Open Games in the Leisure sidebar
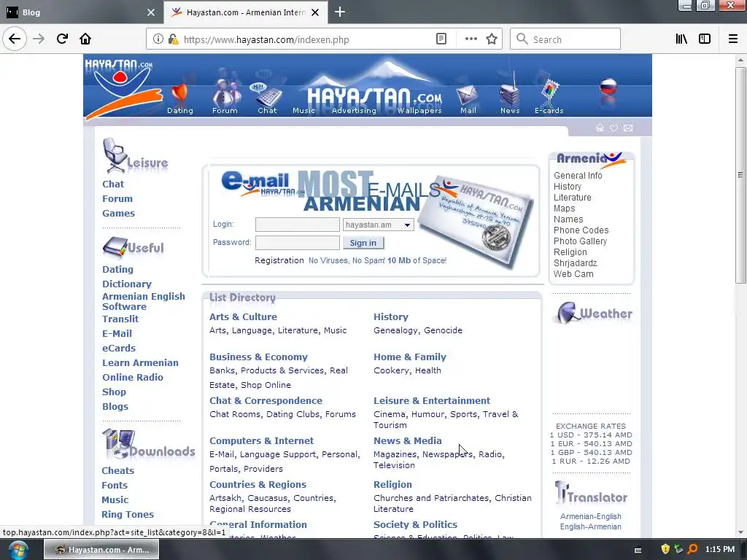747x560 pixels. 118,214
